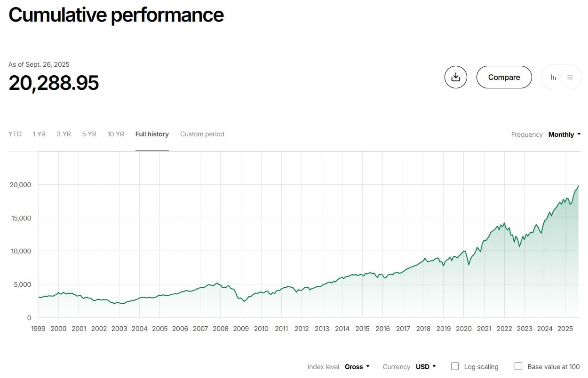The height and width of the screenshot is (378, 588).
Task: Switch to the table list view icon
Action: tap(570, 77)
